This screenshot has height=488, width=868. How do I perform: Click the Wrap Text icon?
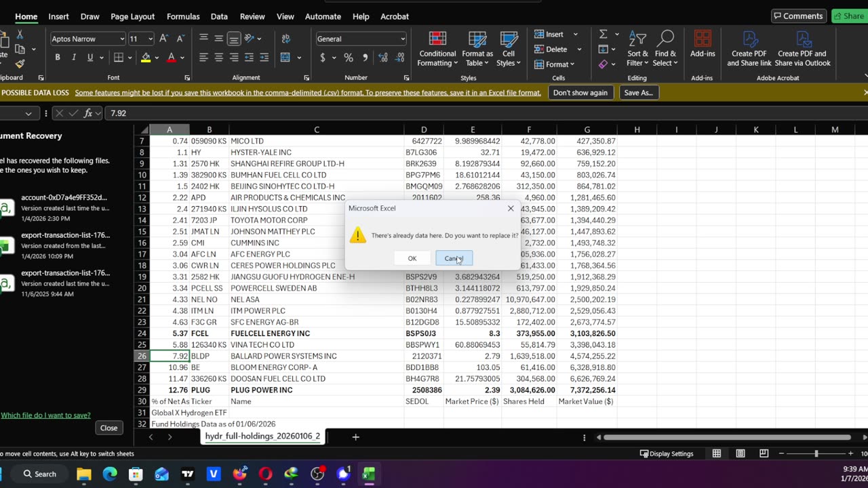click(x=285, y=39)
